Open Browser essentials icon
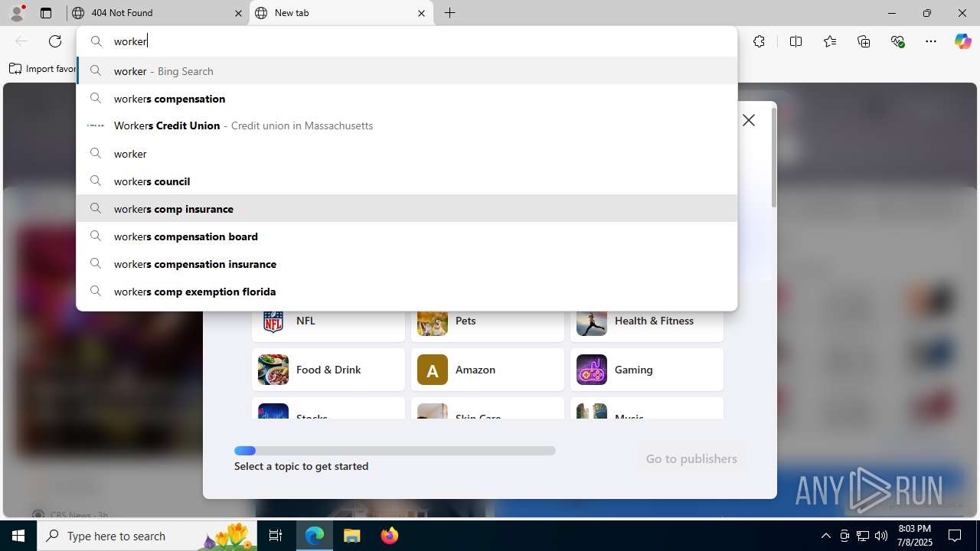Screen dimensions: 980x551 tap(897, 41)
